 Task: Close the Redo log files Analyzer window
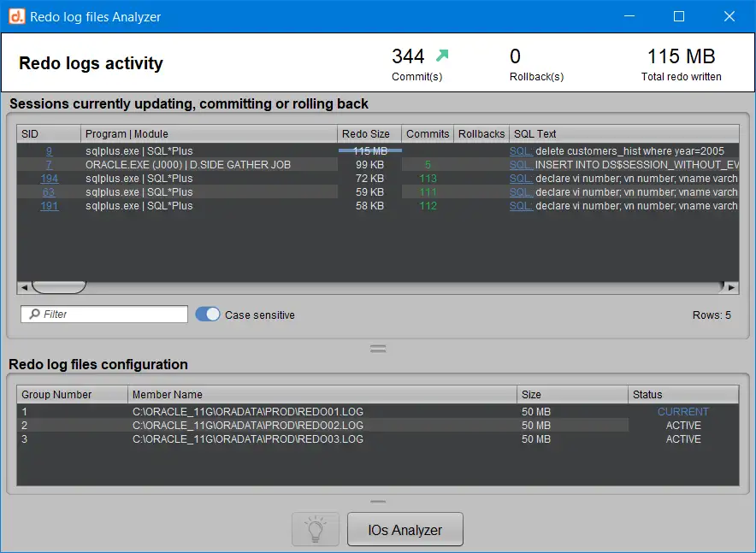(x=729, y=16)
